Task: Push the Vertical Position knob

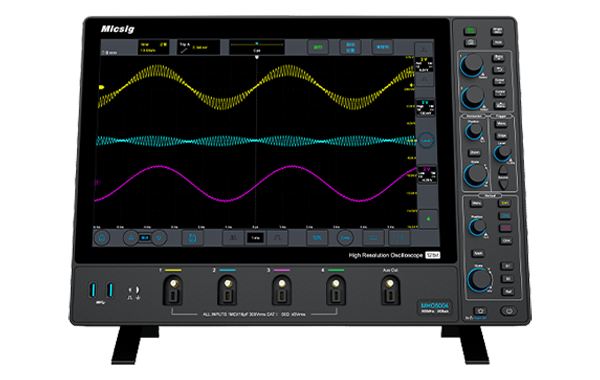Action: [x=478, y=227]
